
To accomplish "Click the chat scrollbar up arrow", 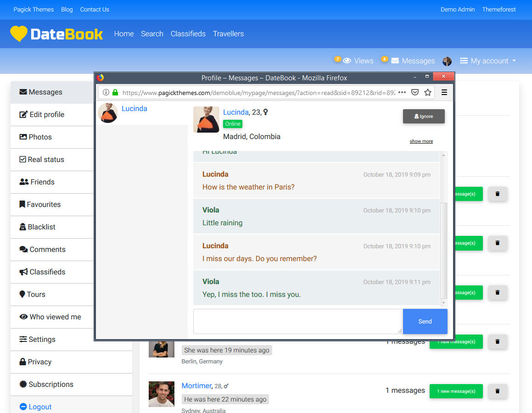I will 443,155.
